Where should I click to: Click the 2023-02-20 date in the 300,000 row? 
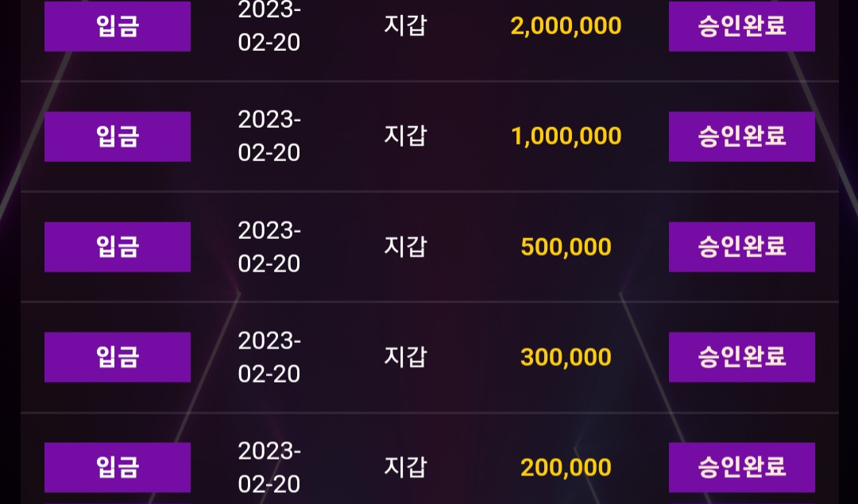269,357
